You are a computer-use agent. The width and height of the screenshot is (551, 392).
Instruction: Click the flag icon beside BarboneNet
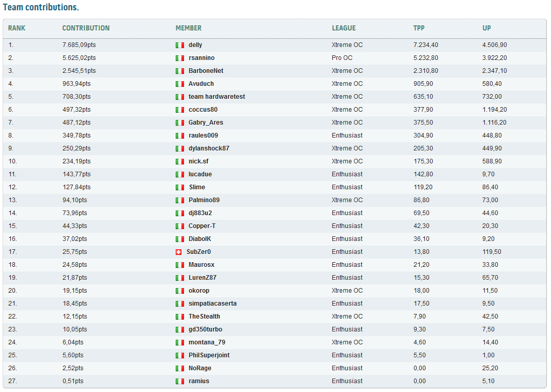(179, 71)
